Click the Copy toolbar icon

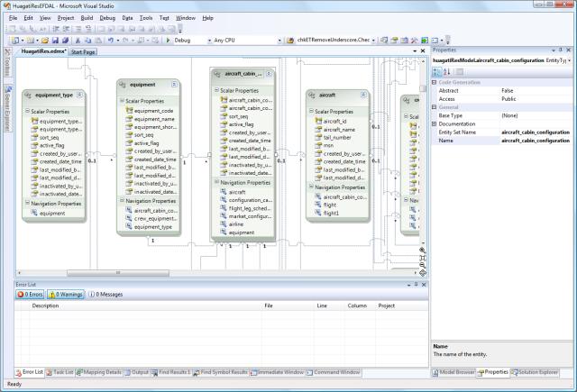click(x=88, y=40)
